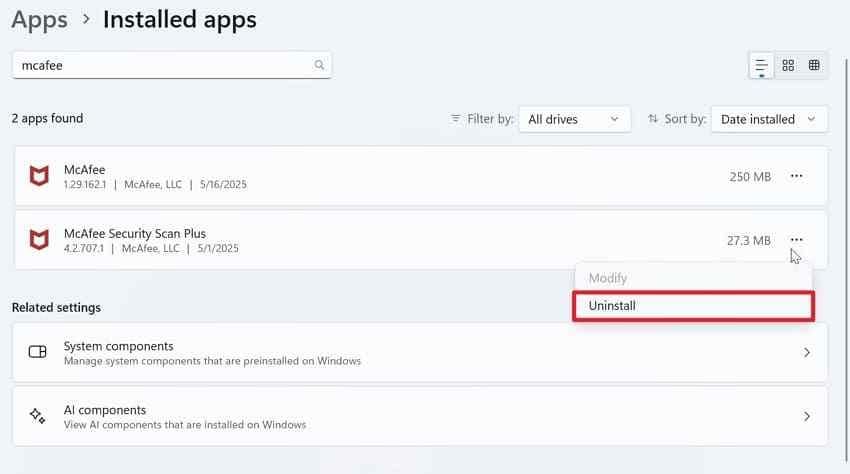Viewport: 850px width, 474px height.
Task: Open more options for McAfee 250 MB
Action: pyautogui.click(x=796, y=176)
